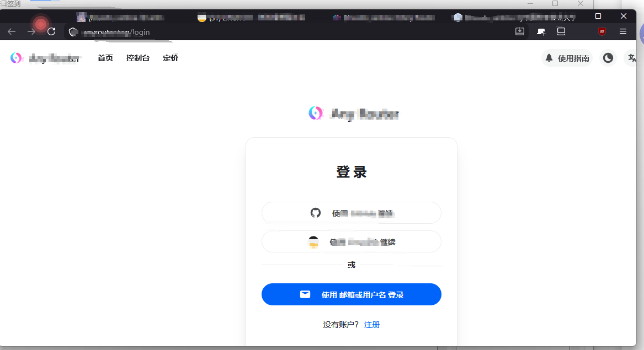Select the first browser tab
The image size is (644, 350).
click(121, 17)
